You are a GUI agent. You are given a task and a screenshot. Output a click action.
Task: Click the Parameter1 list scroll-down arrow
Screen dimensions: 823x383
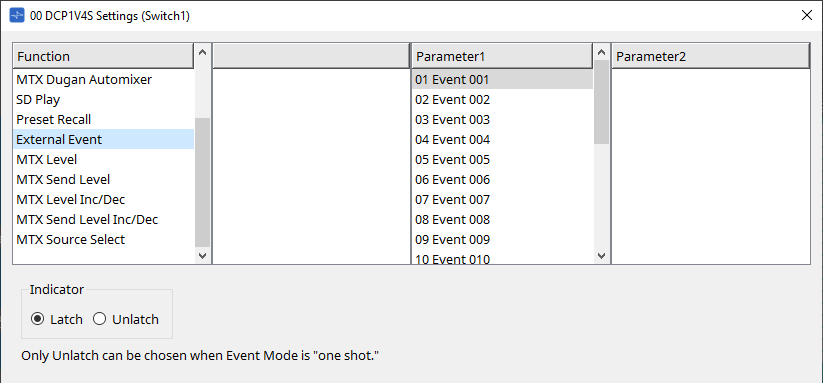pyautogui.click(x=602, y=256)
